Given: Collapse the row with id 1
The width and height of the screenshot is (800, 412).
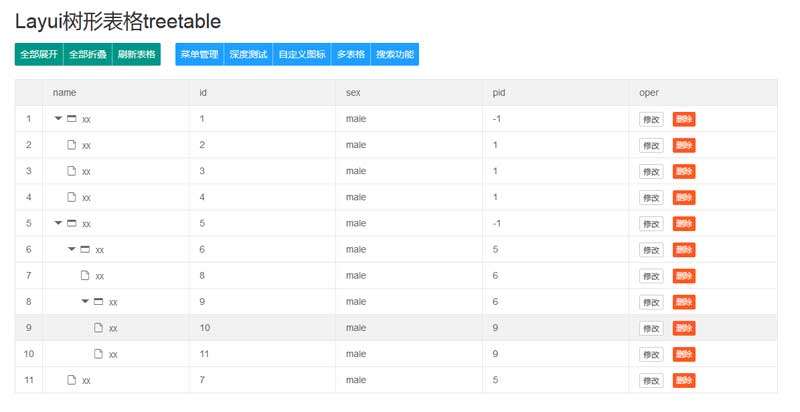Looking at the screenshot, I should 59,119.
